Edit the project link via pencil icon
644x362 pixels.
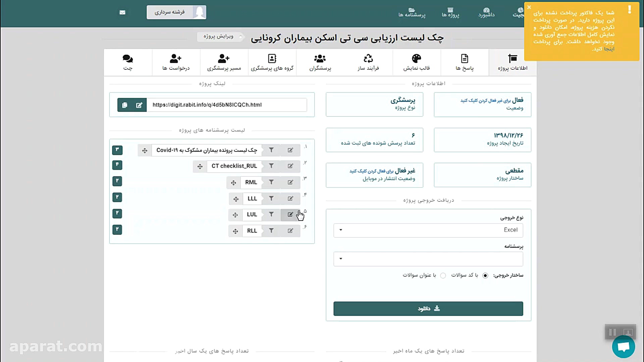coord(140,105)
